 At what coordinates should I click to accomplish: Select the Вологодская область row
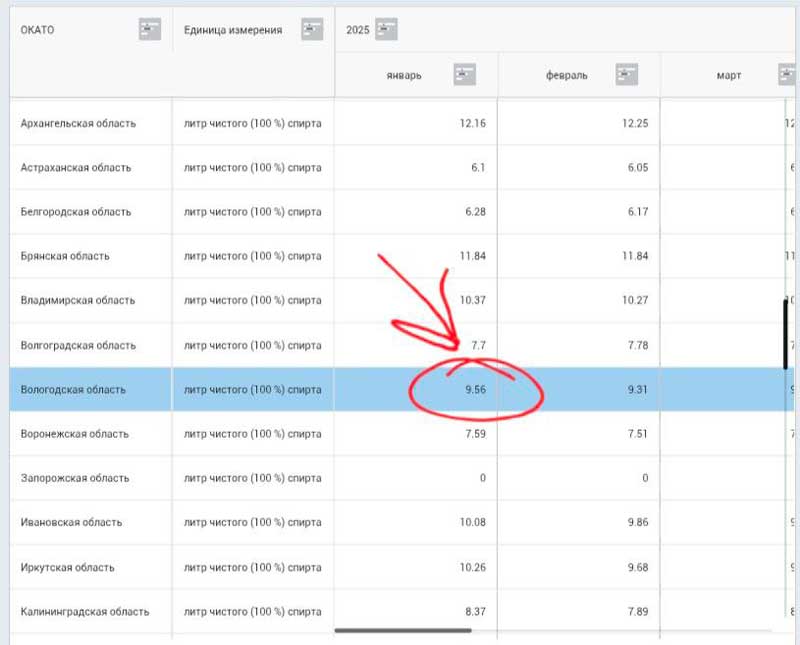[x=74, y=389]
